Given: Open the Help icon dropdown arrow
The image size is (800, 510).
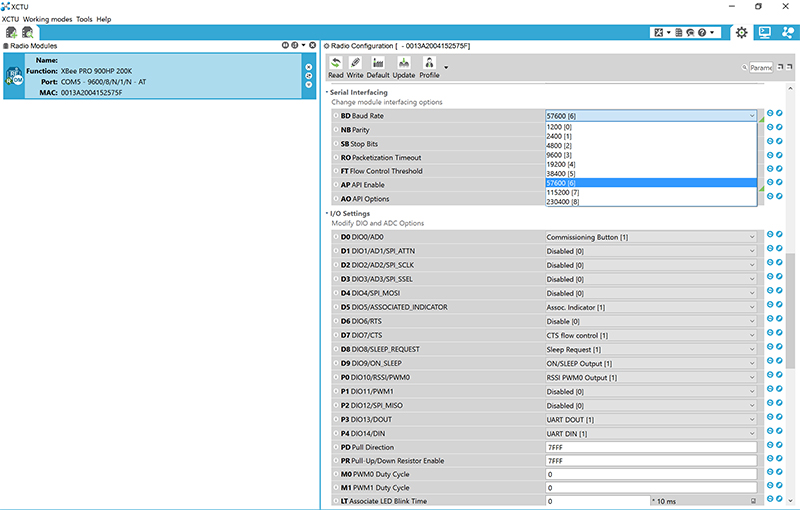Looking at the screenshot, I should tap(712, 33).
